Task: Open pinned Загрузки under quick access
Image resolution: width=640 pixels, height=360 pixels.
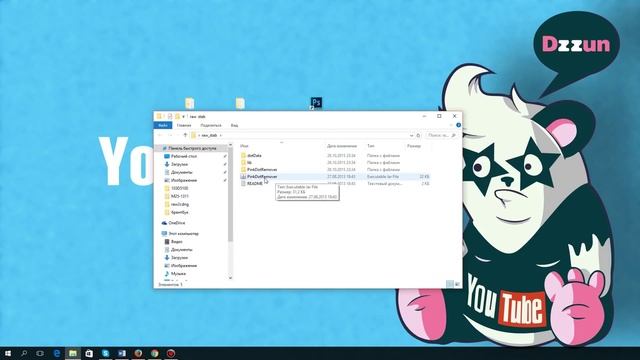Action: (x=179, y=164)
